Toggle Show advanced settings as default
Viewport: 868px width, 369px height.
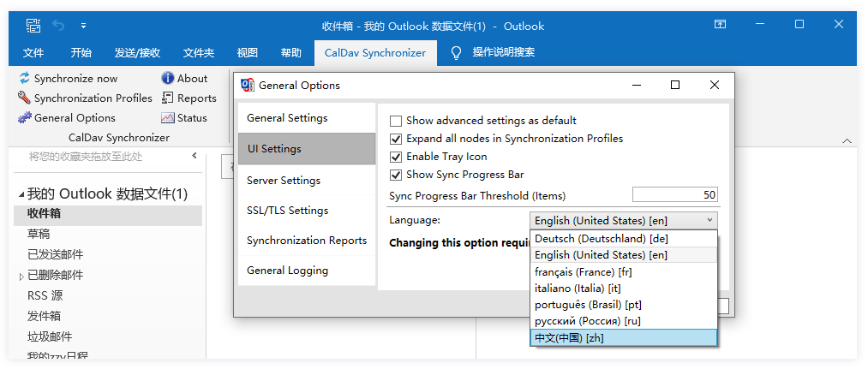pyautogui.click(x=396, y=122)
